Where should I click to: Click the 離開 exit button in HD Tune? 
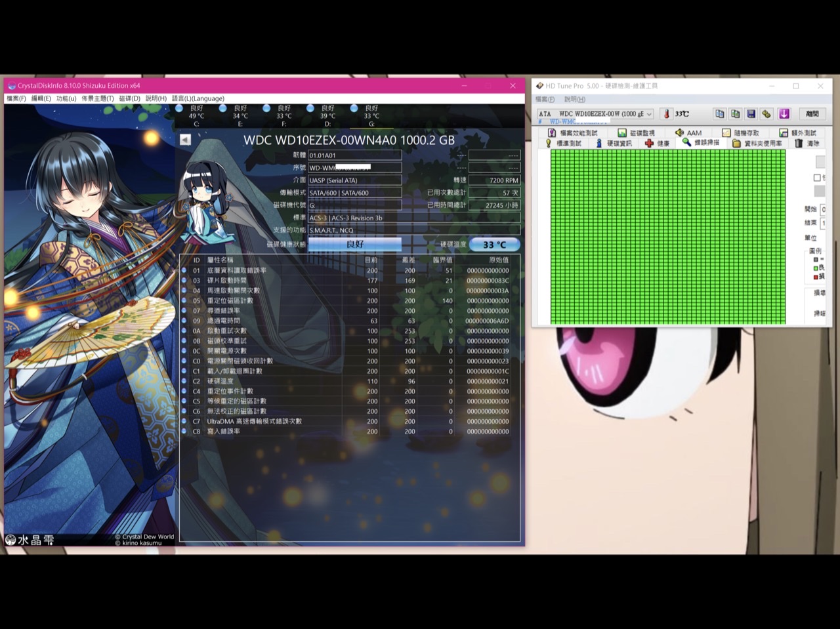[812, 114]
